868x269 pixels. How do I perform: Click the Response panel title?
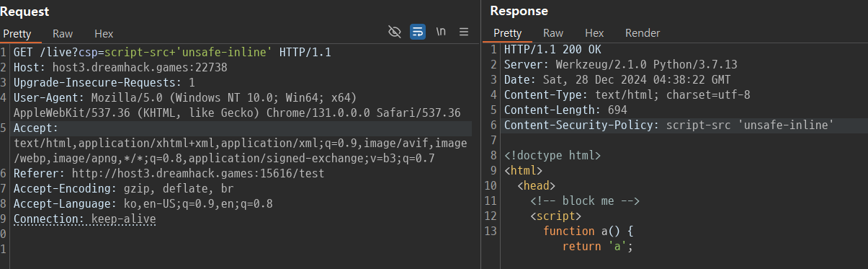tap(519, 11)
